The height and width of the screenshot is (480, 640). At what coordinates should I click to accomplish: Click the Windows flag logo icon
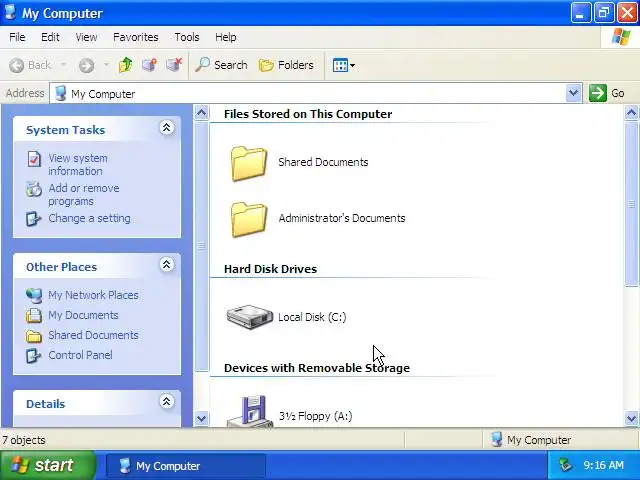click(x=621, y=37)
